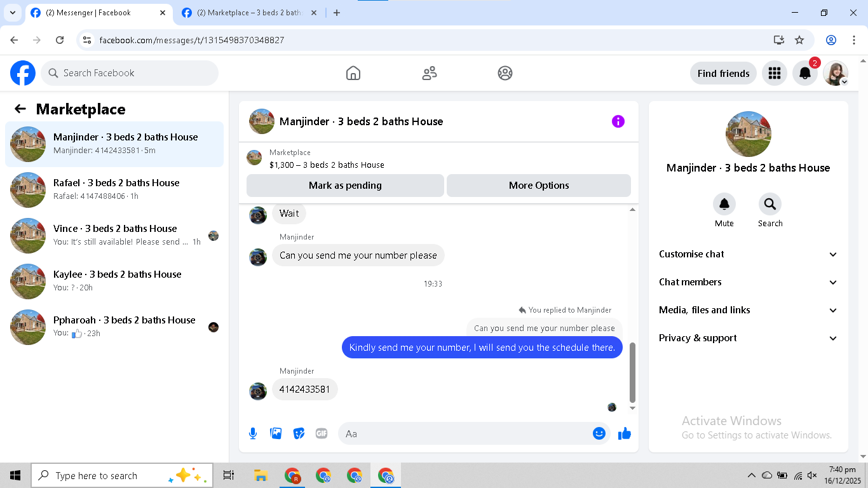Click the 'Wait' message bubble
The width and height of the screenshot is (868, 488).
tap(289, 213)
